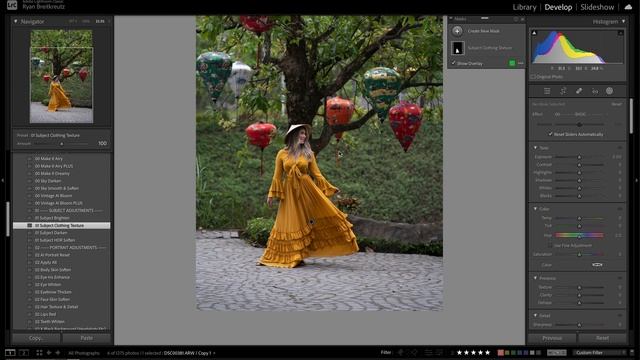Viewport: 640px width, 360px height.
Task: Switch to the Develop module
Action: pyautogui.click(x=558, y=7)
